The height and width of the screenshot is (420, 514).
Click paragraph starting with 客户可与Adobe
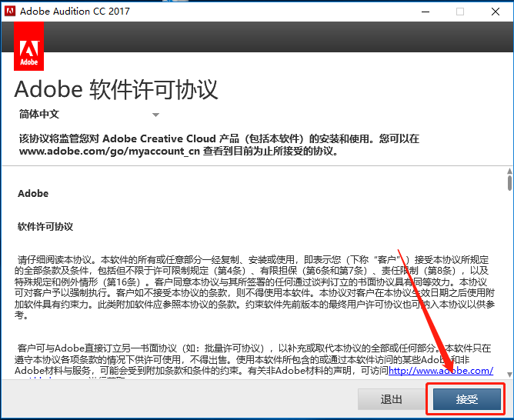254,359
